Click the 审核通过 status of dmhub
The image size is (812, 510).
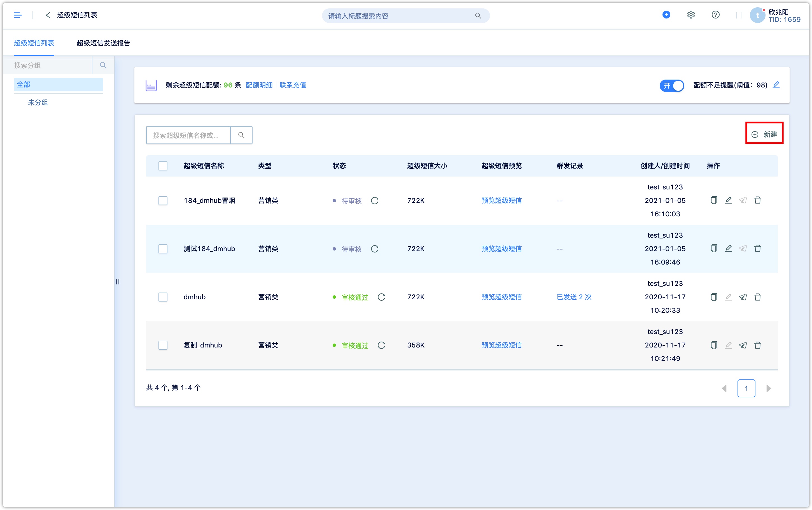[x=355, y=298]
